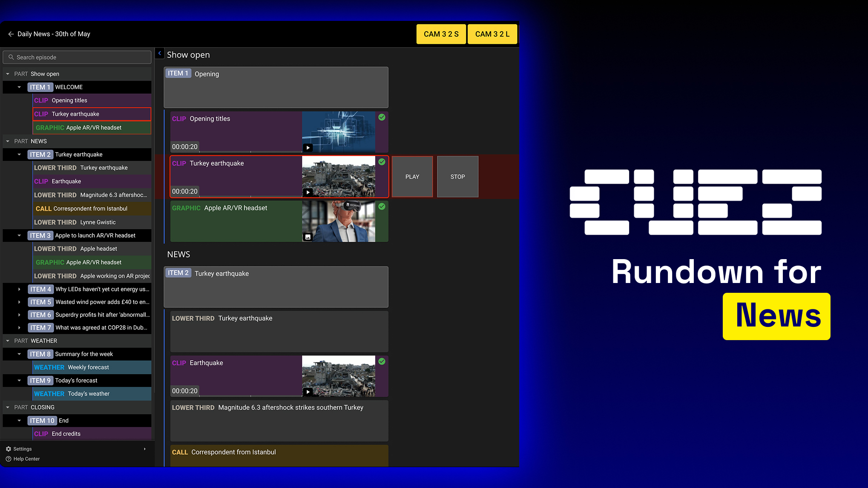Click the Help Center question mark icon

coord(9,459)
